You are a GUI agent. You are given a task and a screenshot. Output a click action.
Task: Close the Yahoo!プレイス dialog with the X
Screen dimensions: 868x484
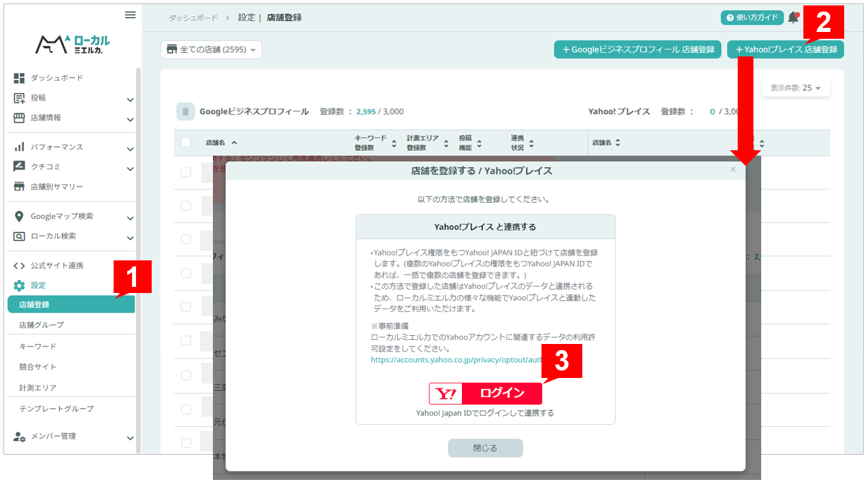click(733, 169)
